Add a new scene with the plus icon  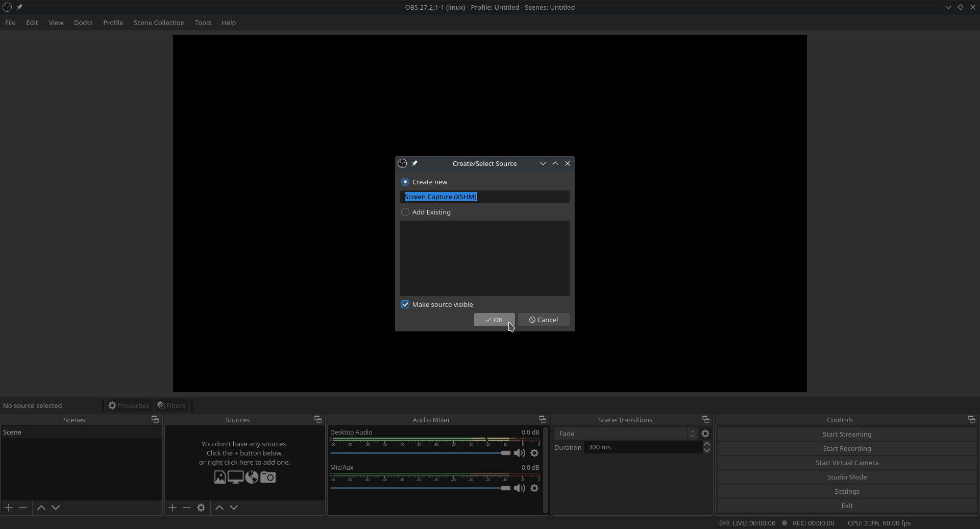coord(9,508)
